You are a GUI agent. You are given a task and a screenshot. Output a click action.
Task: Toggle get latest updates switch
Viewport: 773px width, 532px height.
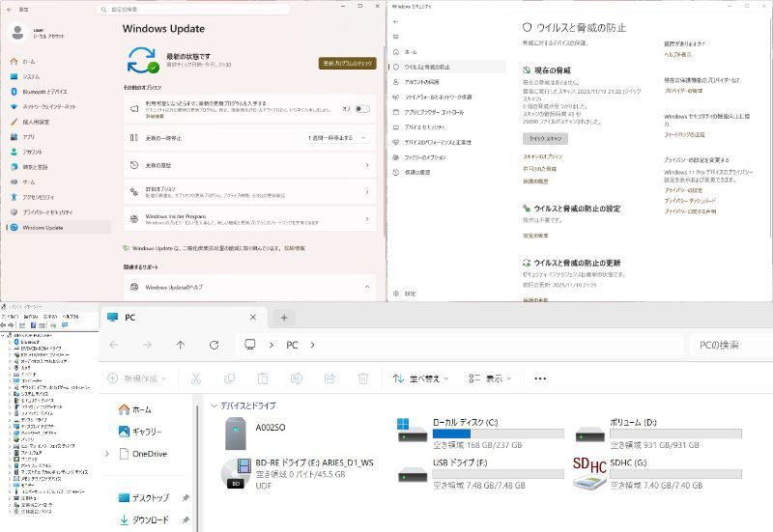point(362,109)
